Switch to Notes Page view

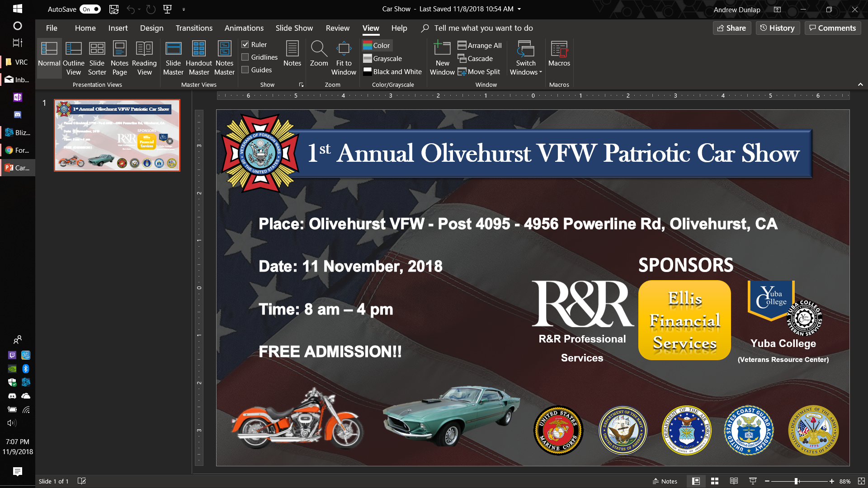coord(119,59)
